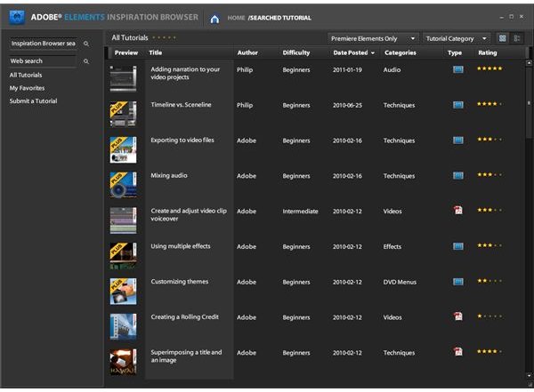Select title 'Creating a Rolling Credit'
The image size is (534, 392).
point(184,317)
